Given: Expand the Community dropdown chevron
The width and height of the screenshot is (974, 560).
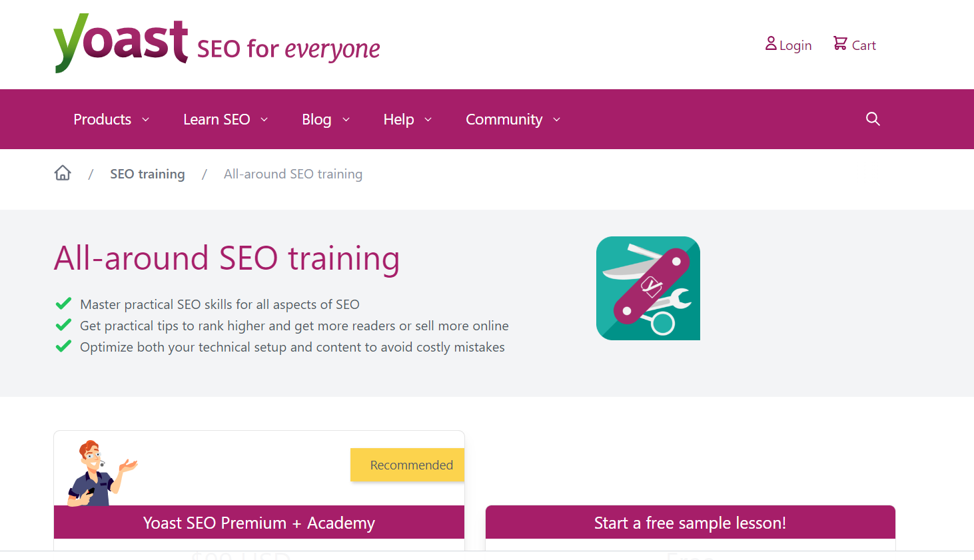Looking at the screenshot, I should click(557, 120).
